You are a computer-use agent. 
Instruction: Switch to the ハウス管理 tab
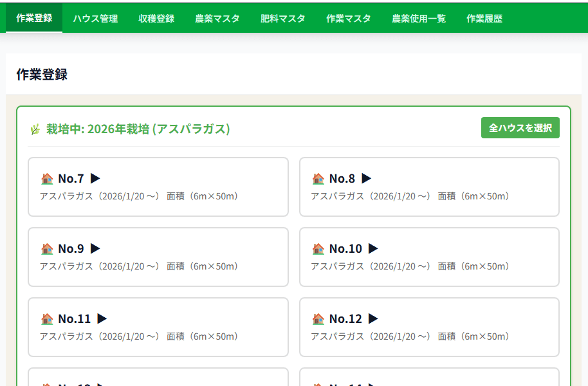(x=95, y=19)
